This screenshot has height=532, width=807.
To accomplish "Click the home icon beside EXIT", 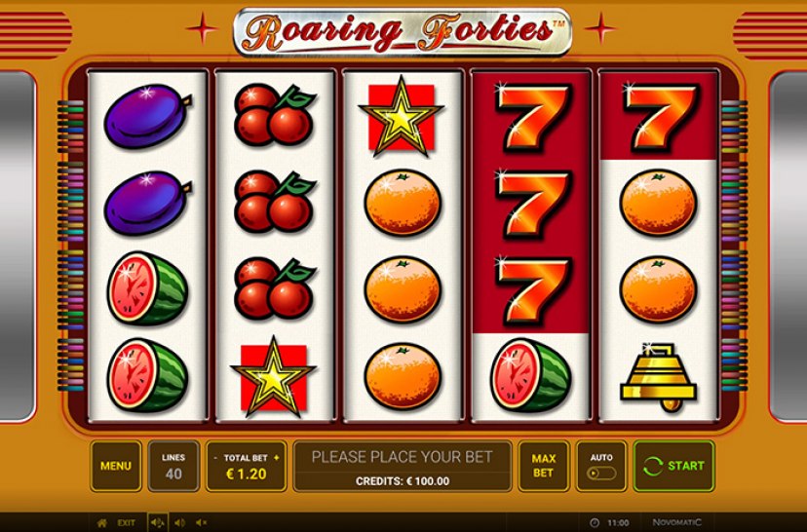I will [102, 522].
